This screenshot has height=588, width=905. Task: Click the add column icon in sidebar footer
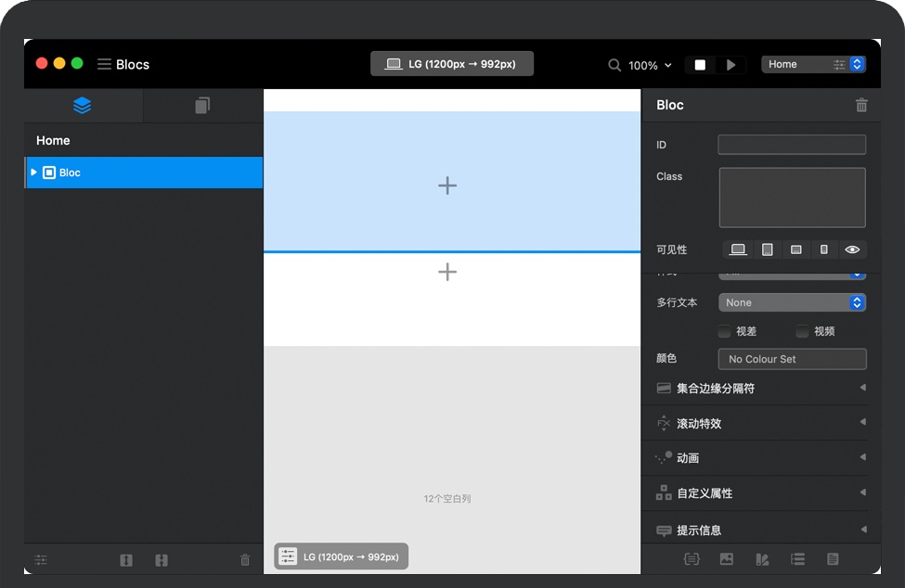pyautogui.click(x=162, y=560)
